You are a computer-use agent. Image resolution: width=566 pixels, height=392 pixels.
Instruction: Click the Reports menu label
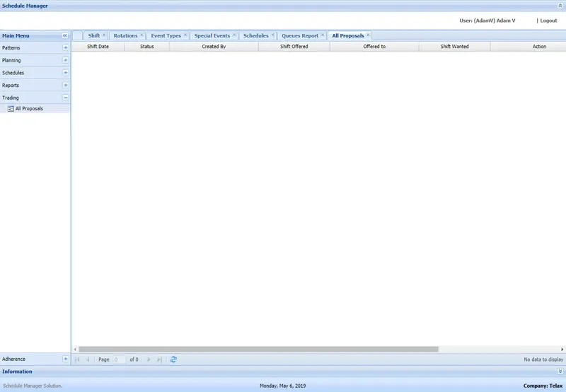[x=11, y=85]
